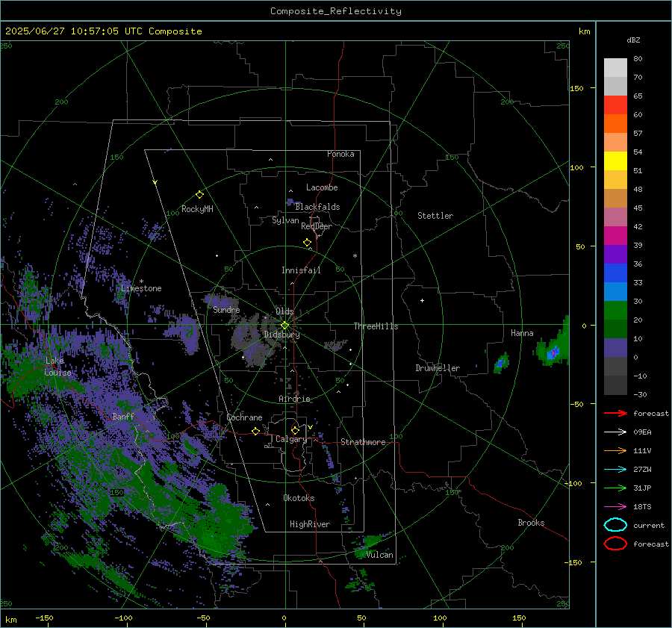Click the cyan current ellipse legend icon
The width and height of the screenshot is (672, 628).
(615, 525)
